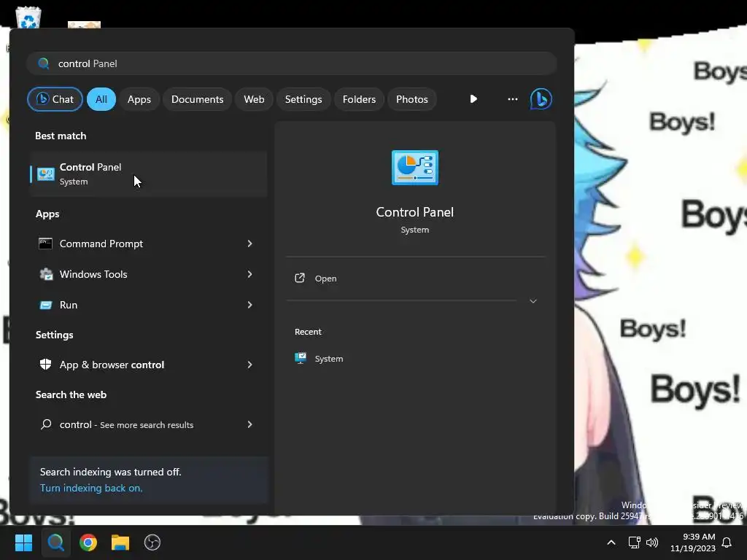Show hidden tray icons chevron
The image size is (747, 560).
[x=611, y=542]
